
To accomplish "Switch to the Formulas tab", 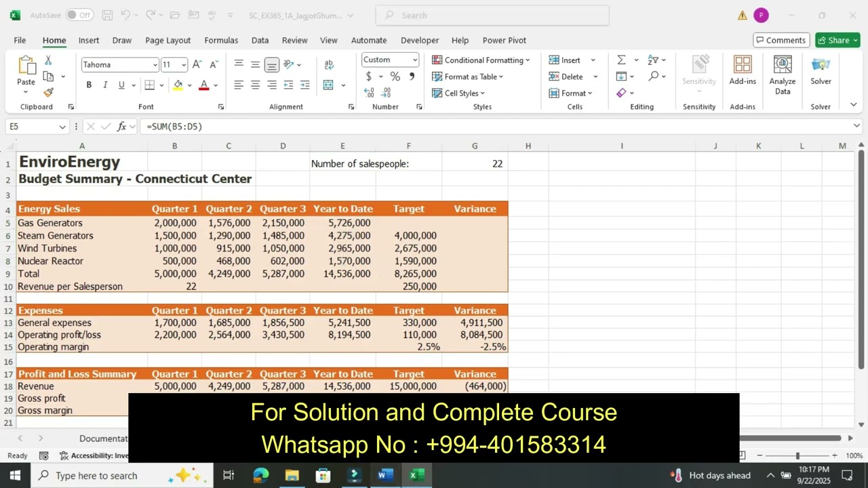I will point(221,40).
